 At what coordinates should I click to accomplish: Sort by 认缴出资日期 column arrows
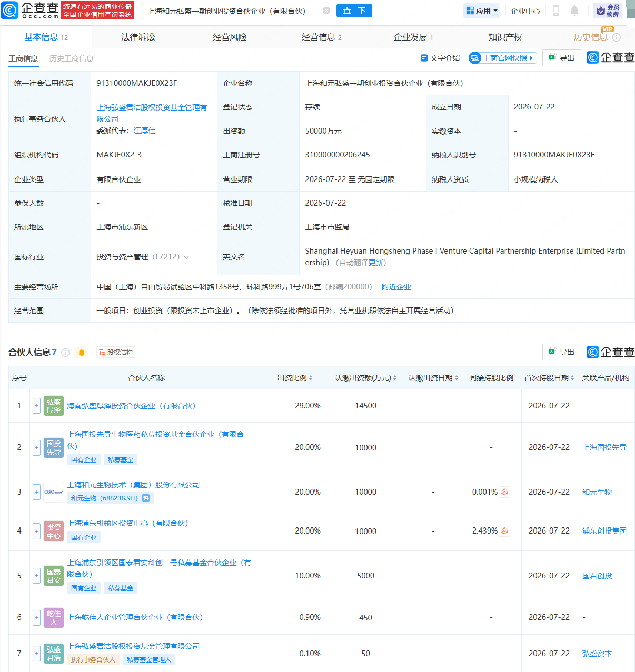click(457, 378)
